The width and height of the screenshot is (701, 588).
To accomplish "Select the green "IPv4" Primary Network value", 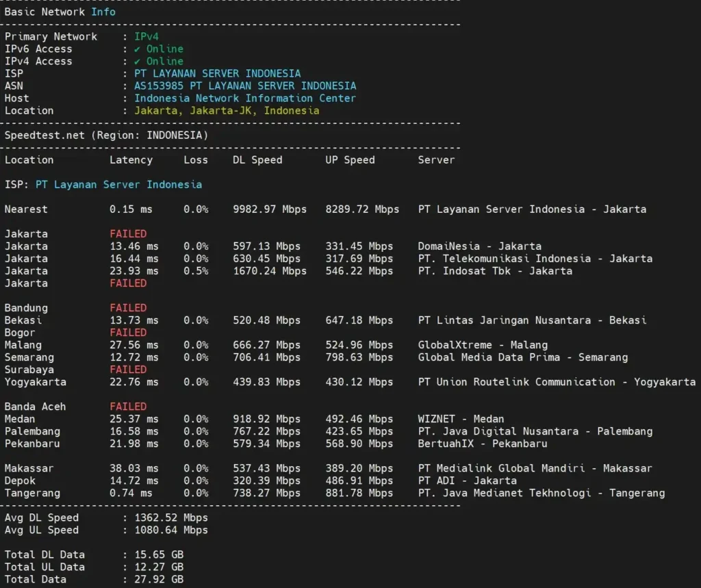I will tap(146, 37).
